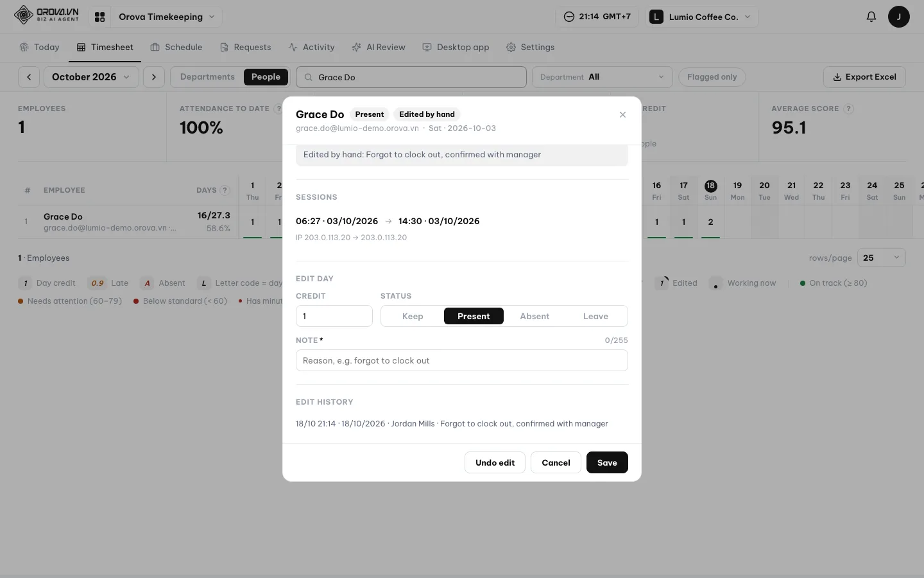The height and width of the screenshot is (578, 924).
Task: Go to the Requests tab
Action: 245,48
